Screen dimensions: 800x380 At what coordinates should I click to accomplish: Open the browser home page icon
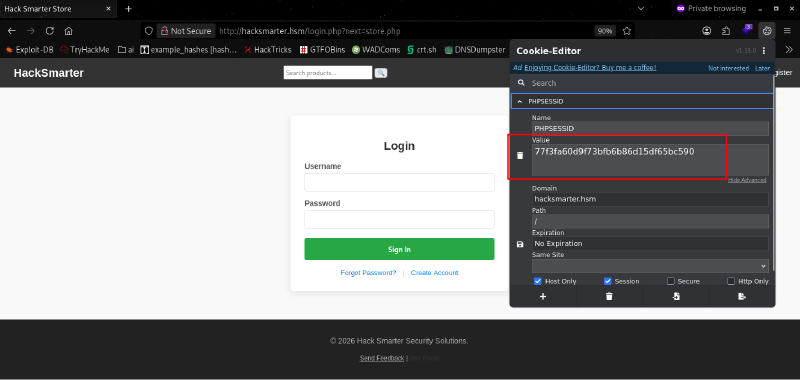click(x=68, y=31)
